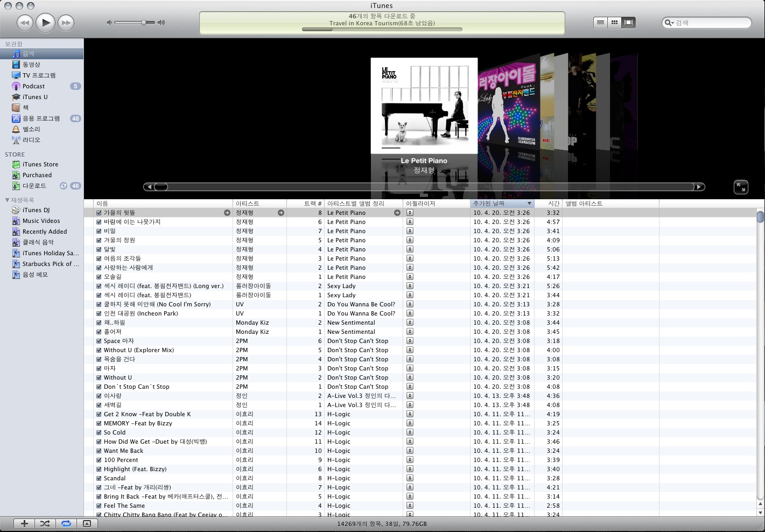Select the song Feel The Same
Screen dimensions: 765x532
124,506
